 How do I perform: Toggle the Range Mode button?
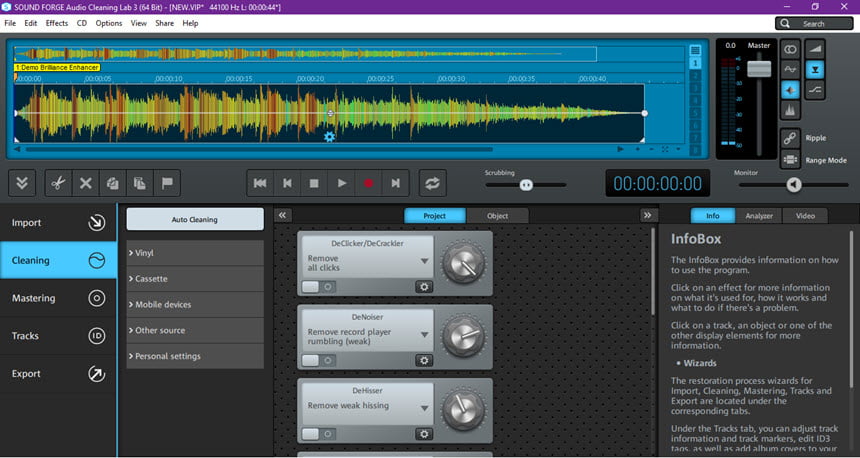click(790, 160)
